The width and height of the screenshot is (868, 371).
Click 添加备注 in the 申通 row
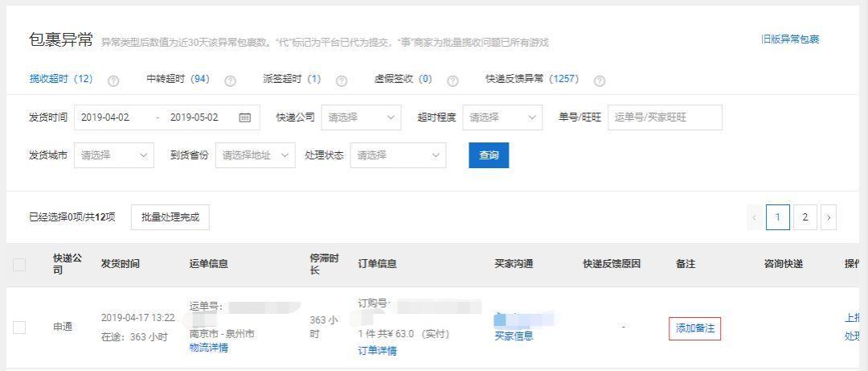point(694,328)
